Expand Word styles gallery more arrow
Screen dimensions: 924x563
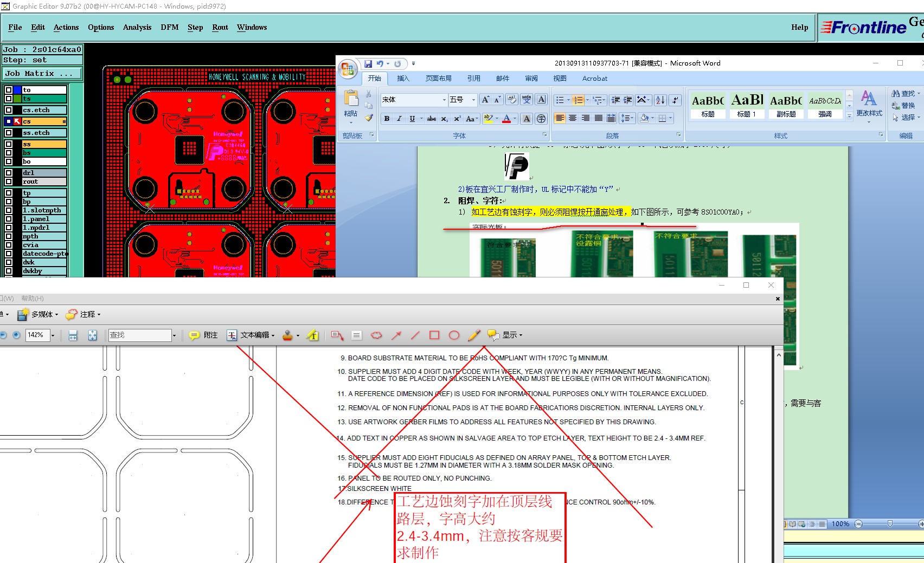(x=850, y=115)
